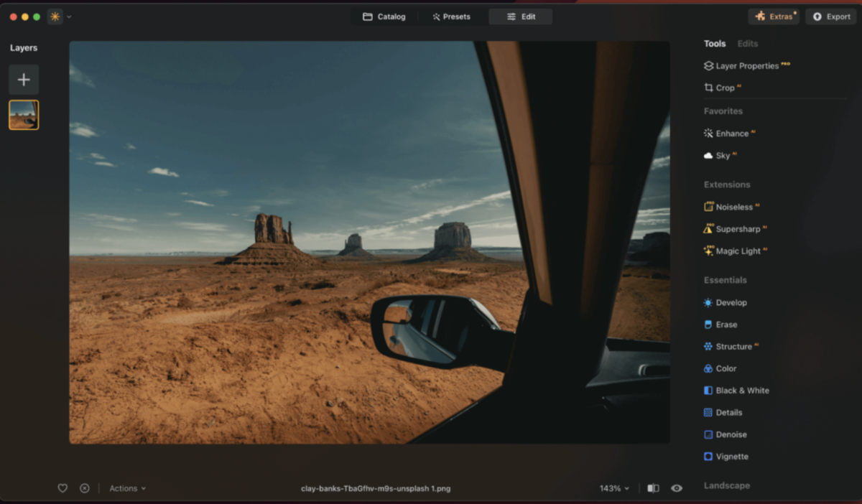Image resolution: width=862 pixels, height=504 pixels.
Task: Open the Actions dropdown menu
Action: (127, 487)
